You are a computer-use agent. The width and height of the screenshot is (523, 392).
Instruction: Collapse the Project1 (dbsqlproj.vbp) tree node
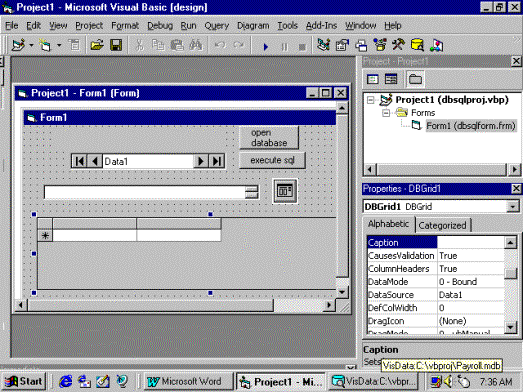[370, 100]
